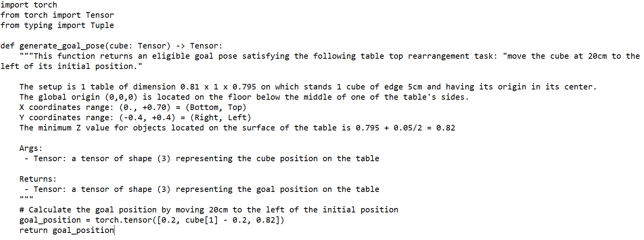Click 'torch.tensor' in the assignment line
Viewport: 644px width, 240px height.
[124, 220]
